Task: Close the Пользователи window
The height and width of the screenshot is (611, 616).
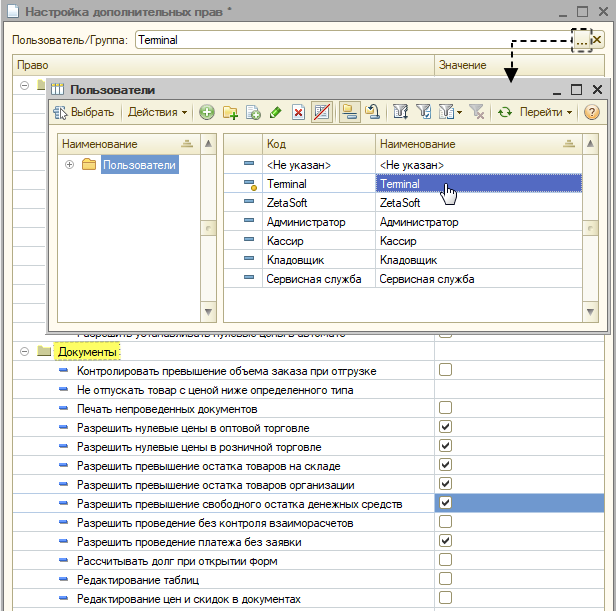Action: pos(597,90)
